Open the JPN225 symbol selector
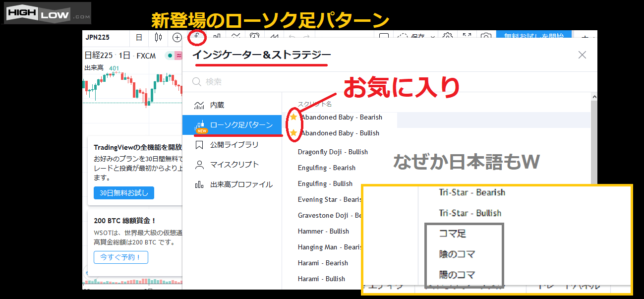Screen dimensions: 644x299 [x=98, y=37]
